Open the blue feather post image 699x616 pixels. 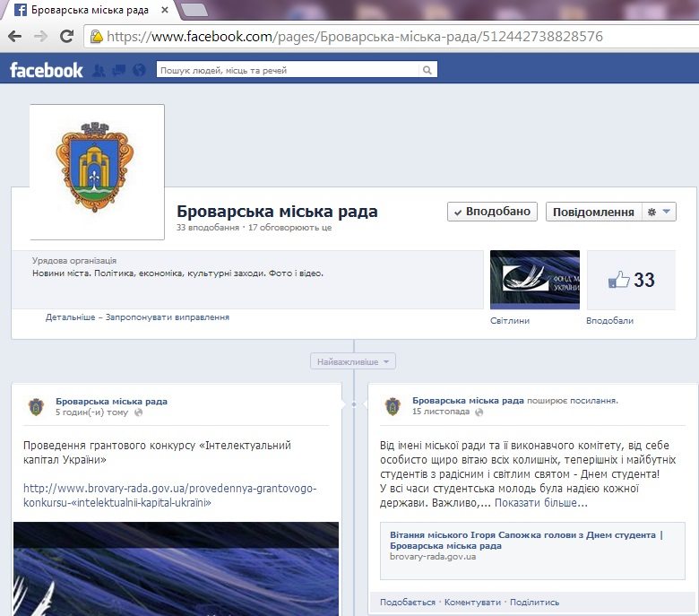point(176,568)
